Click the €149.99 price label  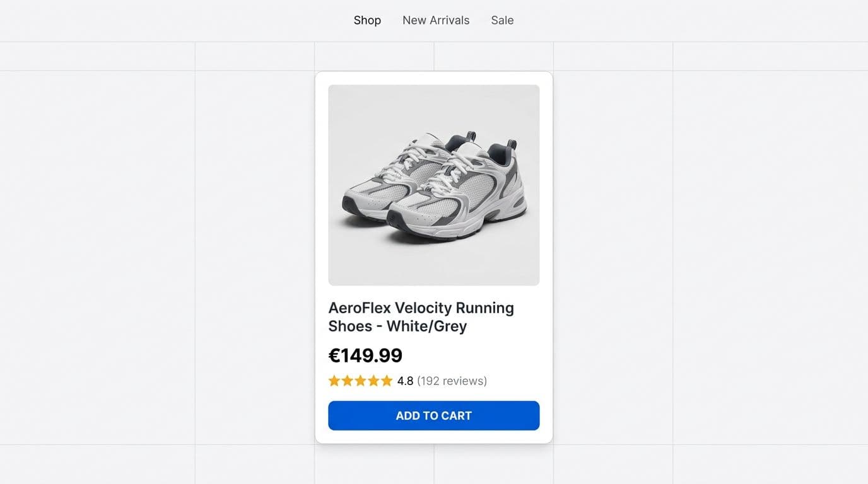(365, 355)
